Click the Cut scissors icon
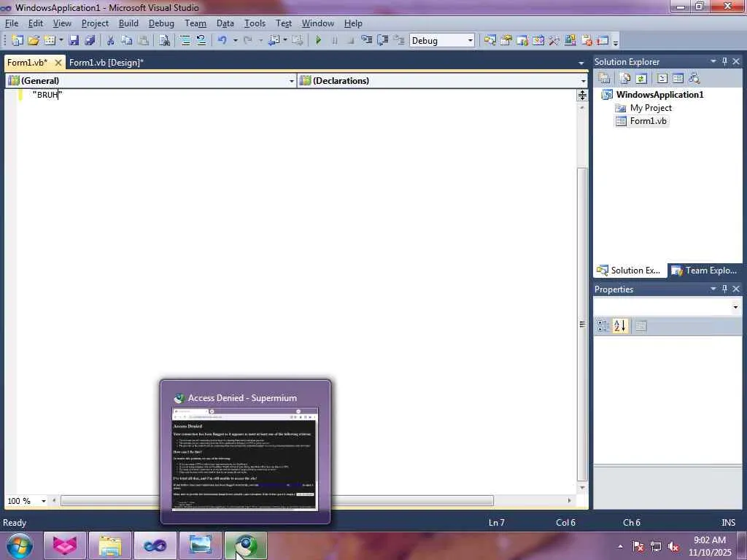The height and width of the screenshot is (560, 747). click(x=111, y=41)
